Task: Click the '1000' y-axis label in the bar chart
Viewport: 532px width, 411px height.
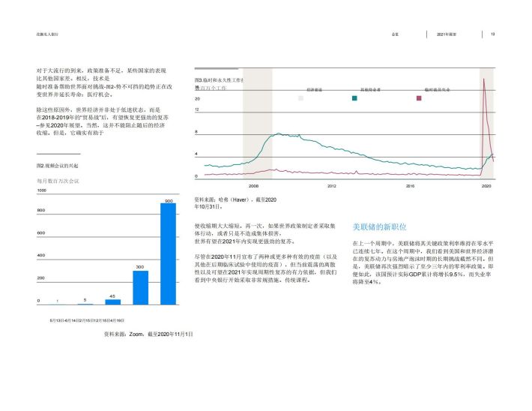Action: coord(42,190)
